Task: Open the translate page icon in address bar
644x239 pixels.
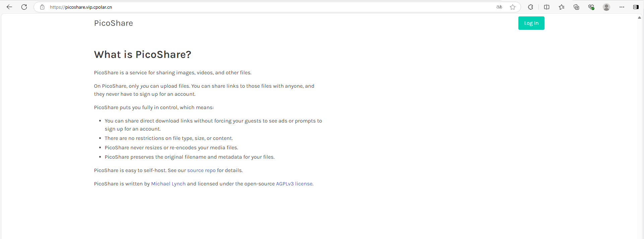Action: coord(499,7)
